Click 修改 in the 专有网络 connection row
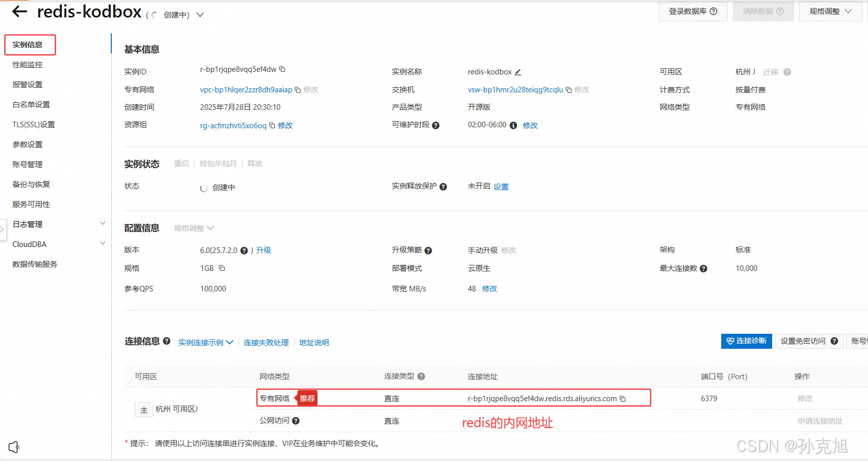Viewport: 868px width, 461px height. click(805, 399)
